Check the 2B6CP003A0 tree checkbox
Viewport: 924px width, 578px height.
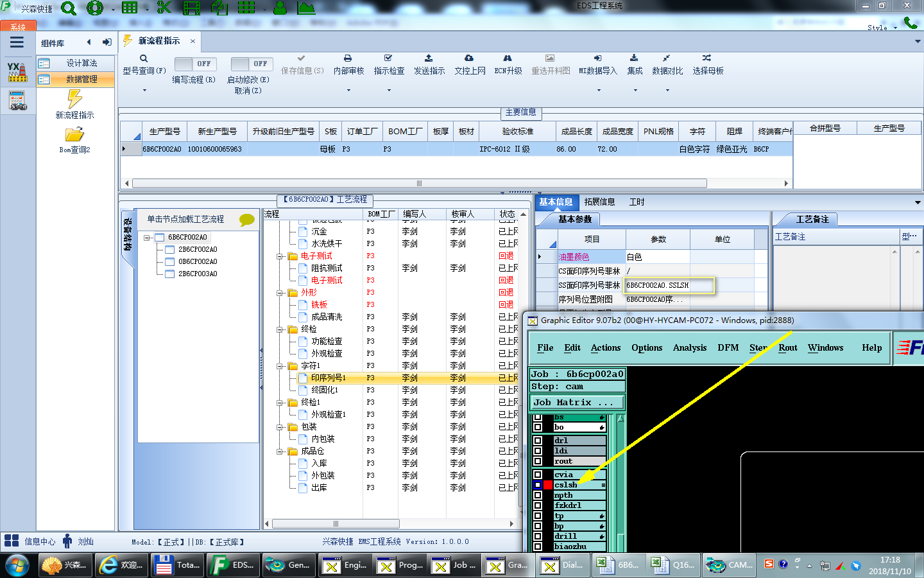tap(170, 274)
